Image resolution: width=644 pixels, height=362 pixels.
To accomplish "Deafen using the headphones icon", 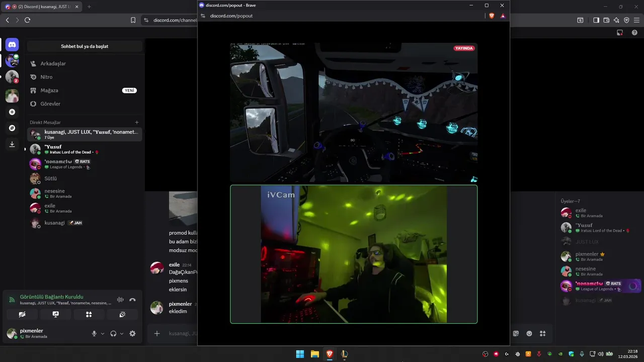I will pyautogui.click(x=113, y=333).
